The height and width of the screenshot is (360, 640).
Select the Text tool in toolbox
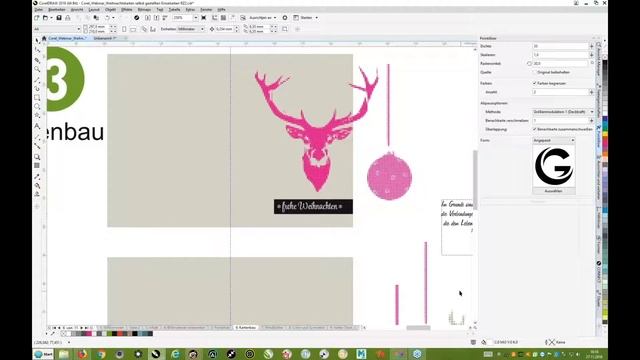37,126
